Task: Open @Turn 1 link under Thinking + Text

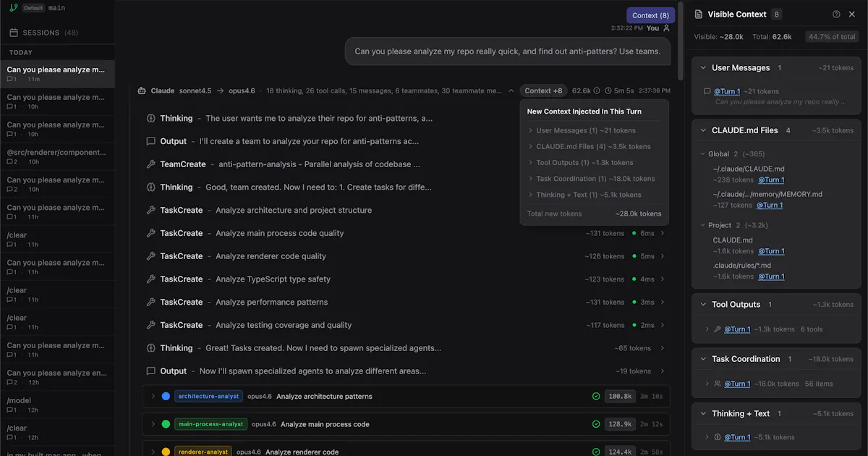Action: pos(737,437)
